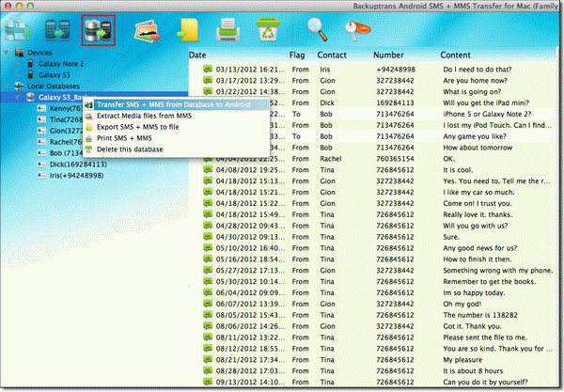Select message 'Come on! I trust you.'

478,203
